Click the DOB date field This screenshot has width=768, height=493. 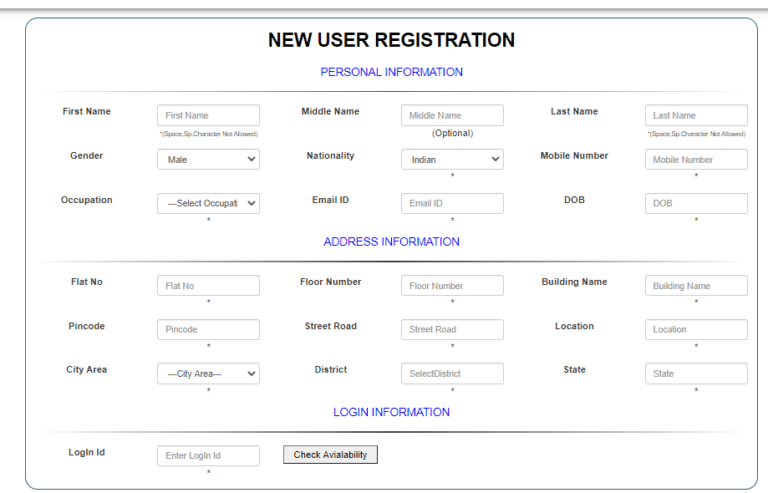click(x=696, y=204)
